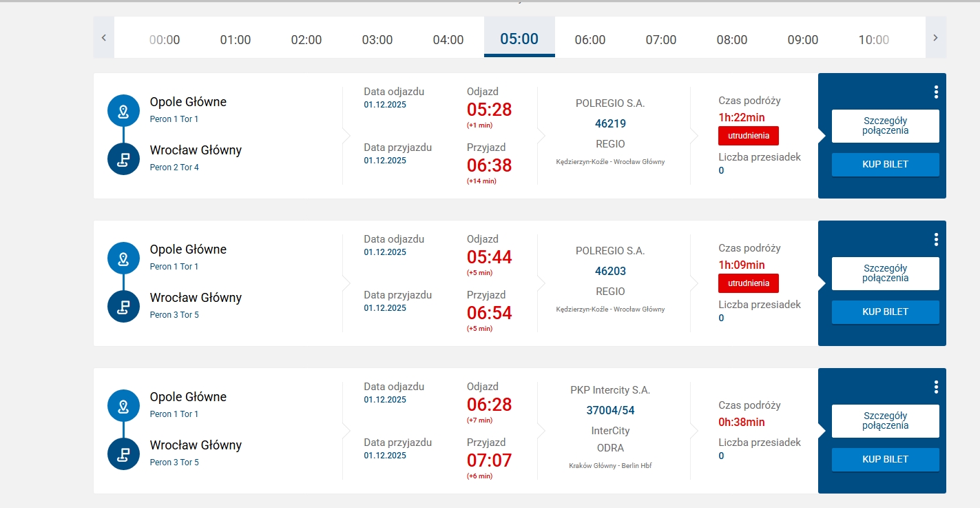
Task: Open three-dot menu for InterCity 37004/54
Action: (x=936, y=387)
